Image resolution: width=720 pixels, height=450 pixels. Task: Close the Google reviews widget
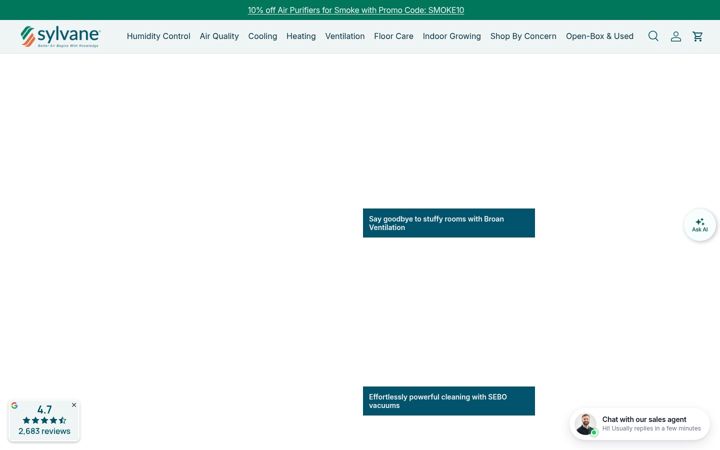point(74,405)
